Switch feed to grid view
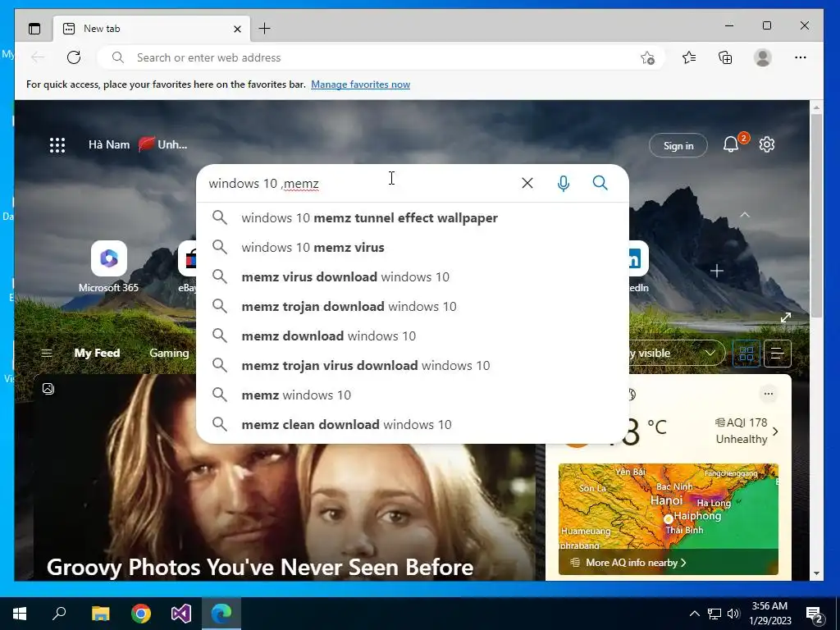 pos(746,354)
